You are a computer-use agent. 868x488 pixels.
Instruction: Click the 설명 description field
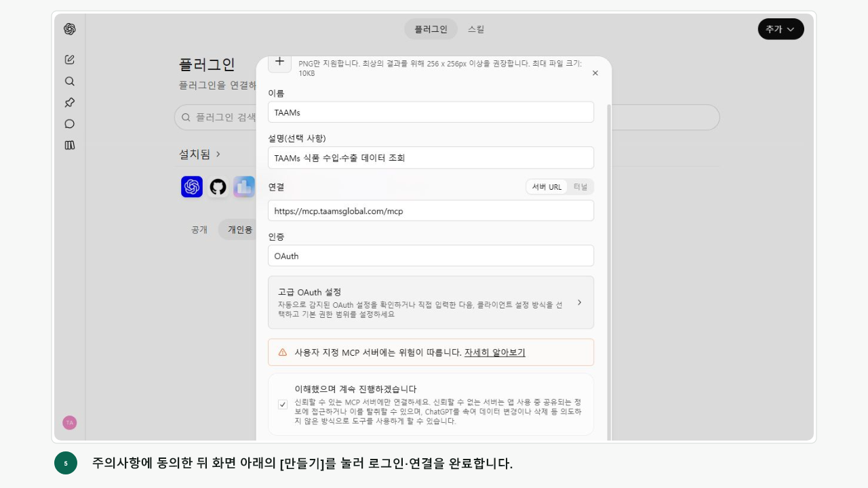pyautogui.click(x=431, y=158)
